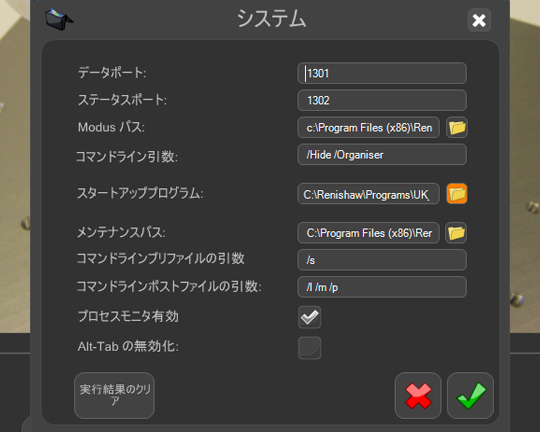Focus the データポート field showing 1301
The height and width of the screenshot is (432, 540).
pos(382,73)
